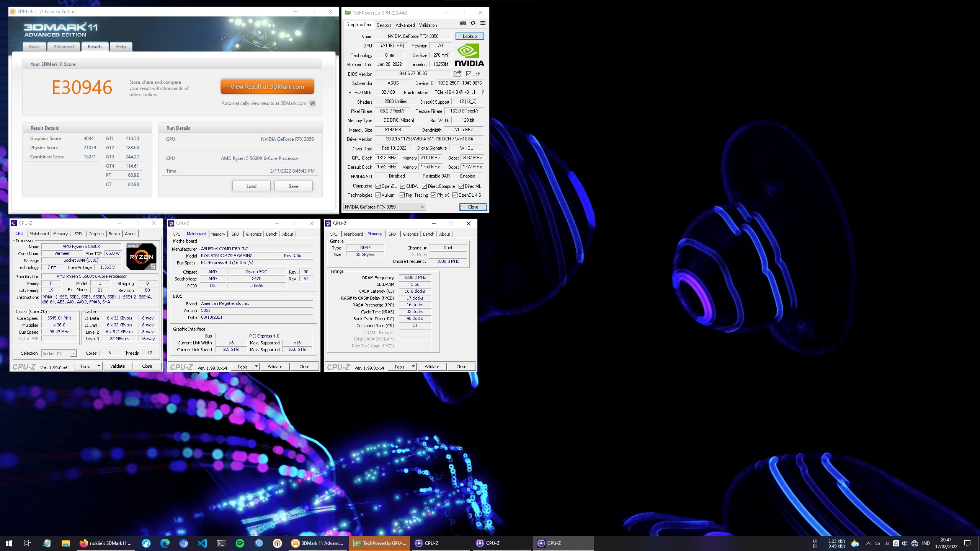
Task: Open the notification center
Action: 967,543
